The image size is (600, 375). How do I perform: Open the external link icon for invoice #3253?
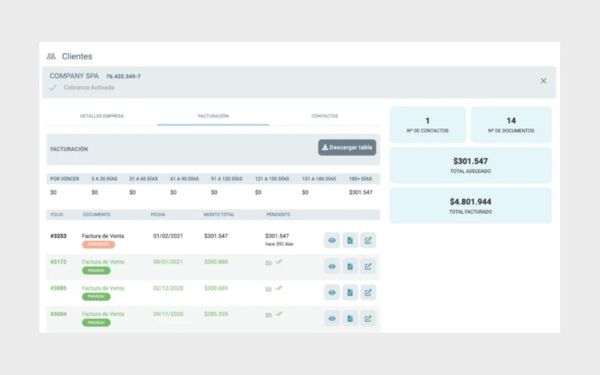368,240
